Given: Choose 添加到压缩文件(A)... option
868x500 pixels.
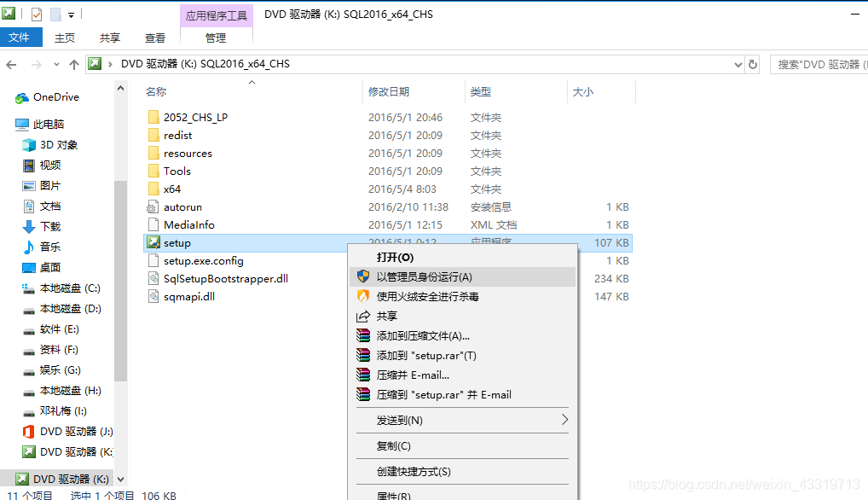Looking at the screenshot, I should point(463,336).
